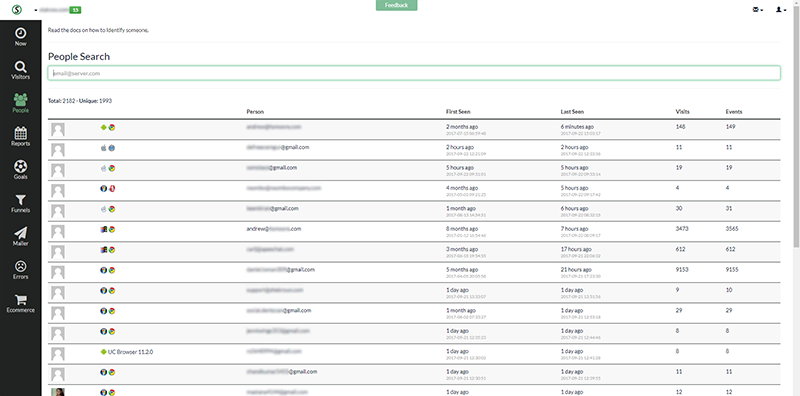
Task: Click the photo avatar in the 12 visits row
Action: (x=58, y=392)
